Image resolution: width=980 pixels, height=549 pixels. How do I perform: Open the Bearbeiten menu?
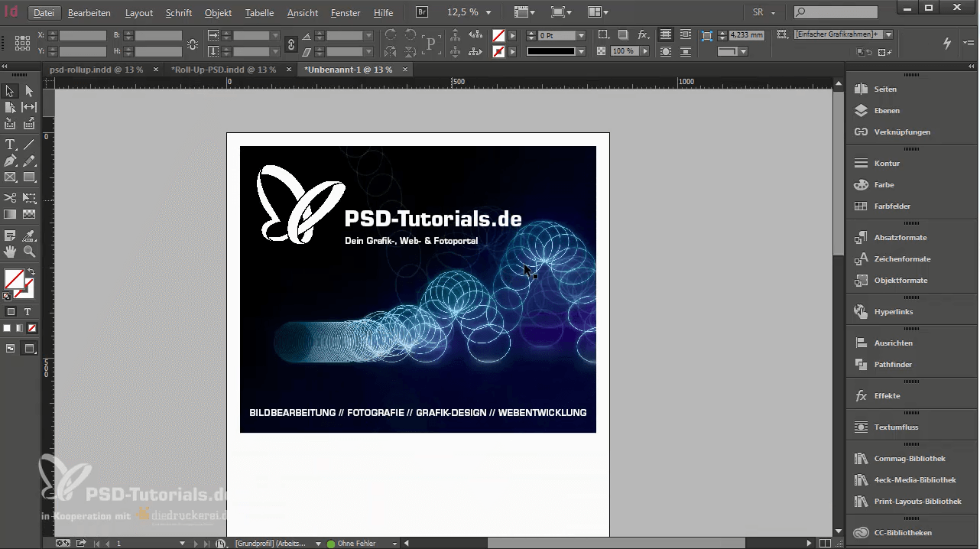pos(89,13)
